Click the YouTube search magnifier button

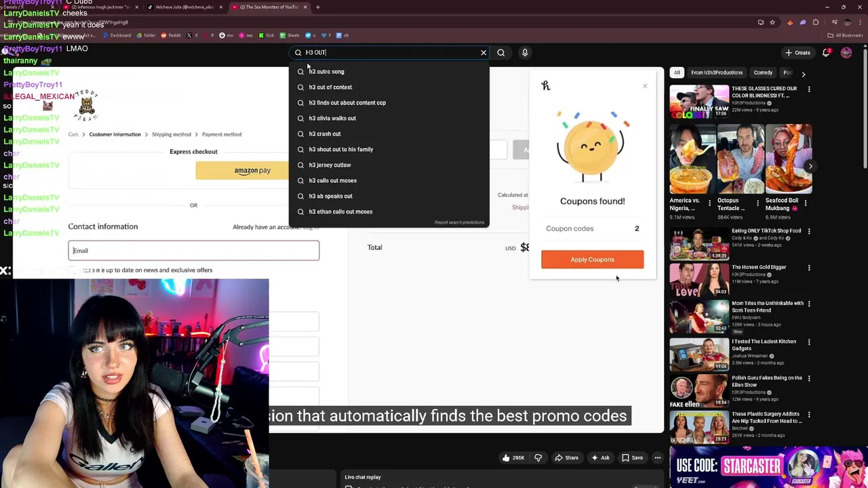[501, 52]
